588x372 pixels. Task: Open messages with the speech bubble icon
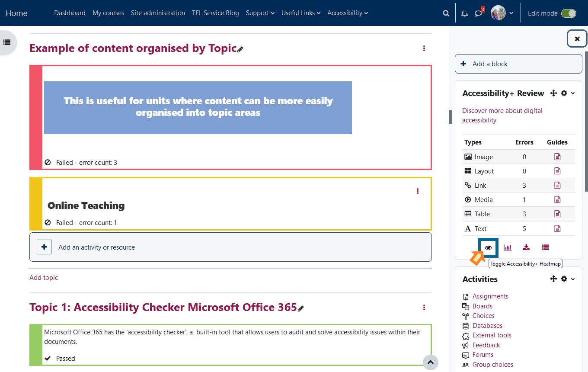click(478, 13)
